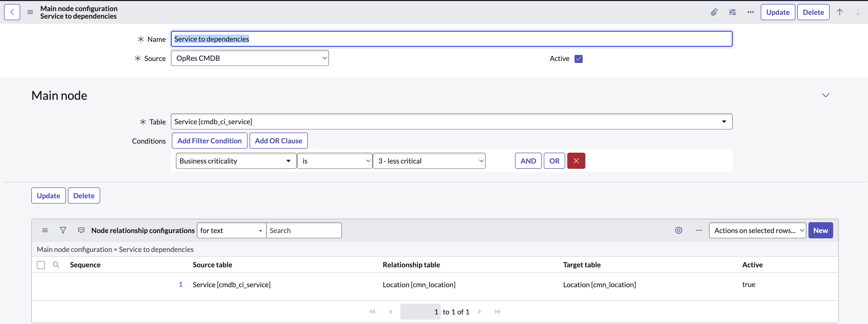Click Add Filter Condition button
The height and width of the screenshot is (324, 868).
210,141
